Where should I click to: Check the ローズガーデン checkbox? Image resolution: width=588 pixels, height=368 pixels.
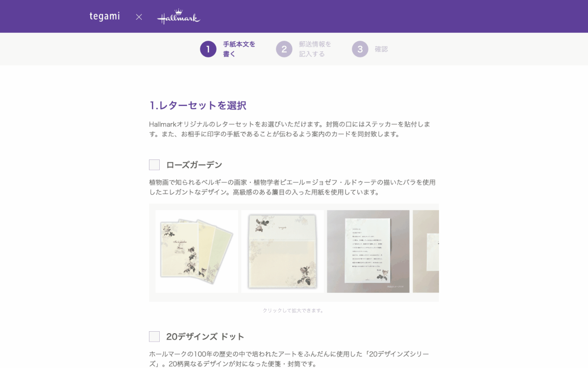coord(154,165)
